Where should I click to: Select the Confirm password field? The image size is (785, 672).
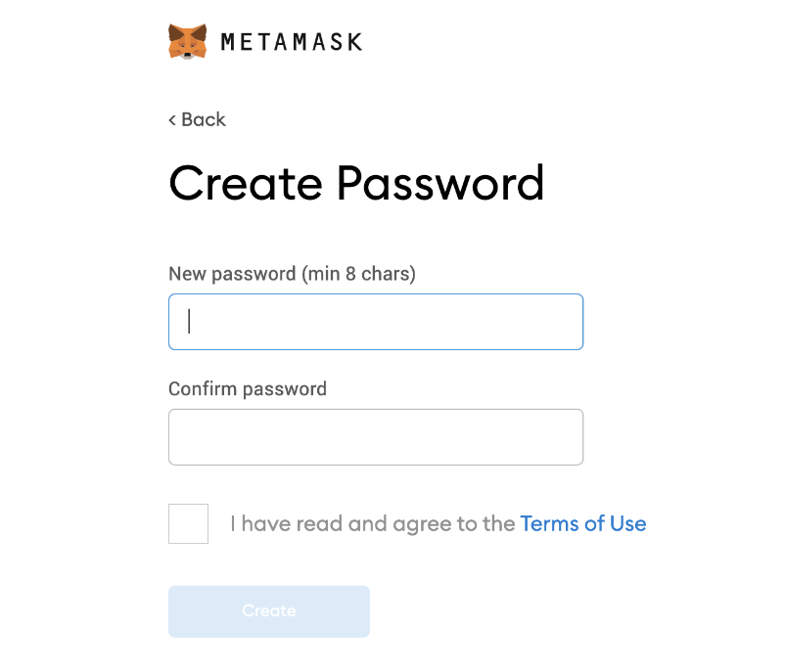click(376, 436)
